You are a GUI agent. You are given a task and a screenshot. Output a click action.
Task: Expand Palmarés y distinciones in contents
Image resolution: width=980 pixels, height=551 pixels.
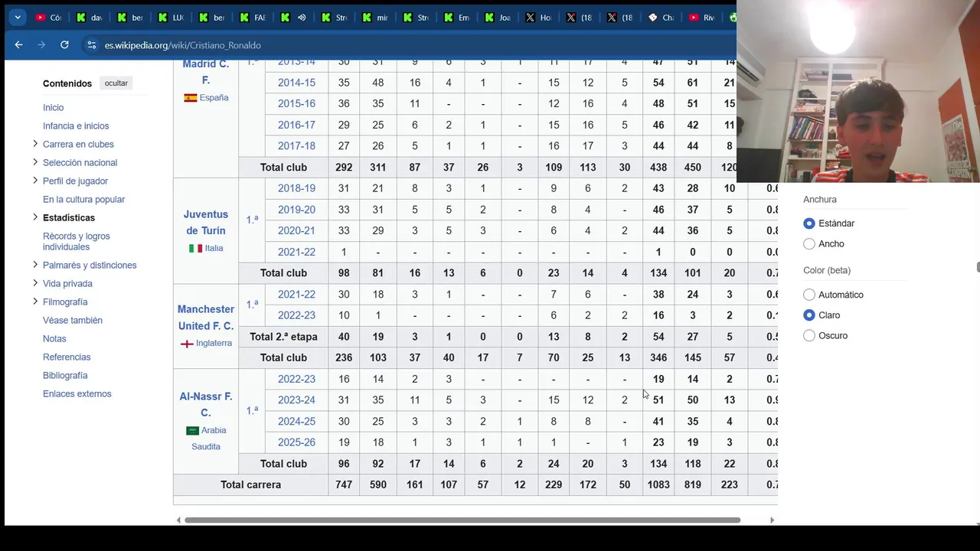pyautogui.click(x=35, y=265)
